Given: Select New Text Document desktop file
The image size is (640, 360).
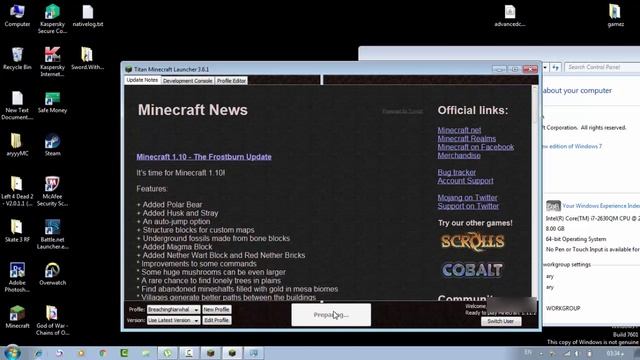Looking at the screenshot, I should 17,105.
